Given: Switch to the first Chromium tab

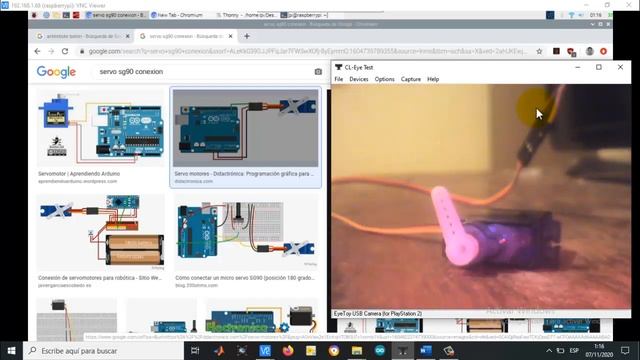Looking at the screenshot, I should tap(83, 36).
